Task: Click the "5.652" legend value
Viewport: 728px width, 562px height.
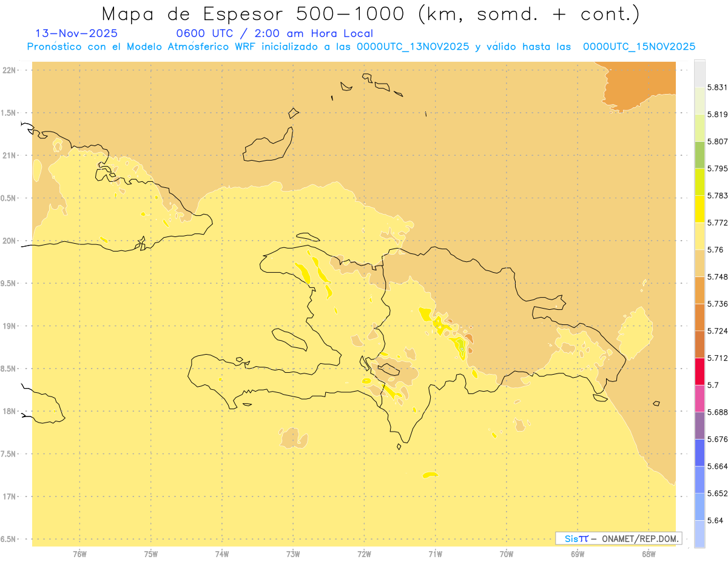Action: pyautogui.click(x=718, y=493)
